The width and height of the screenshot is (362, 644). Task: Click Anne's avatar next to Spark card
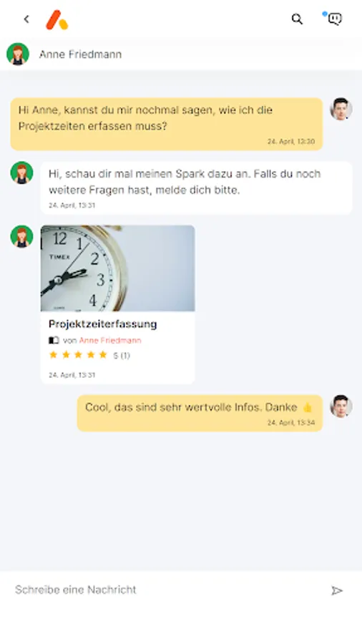21,237
